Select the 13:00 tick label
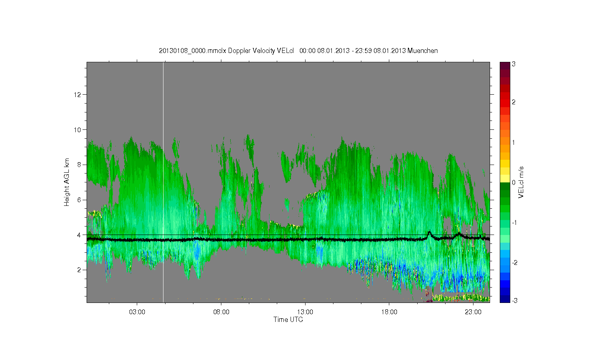Viewport: 607px width, 364px height. pos(305,312)
